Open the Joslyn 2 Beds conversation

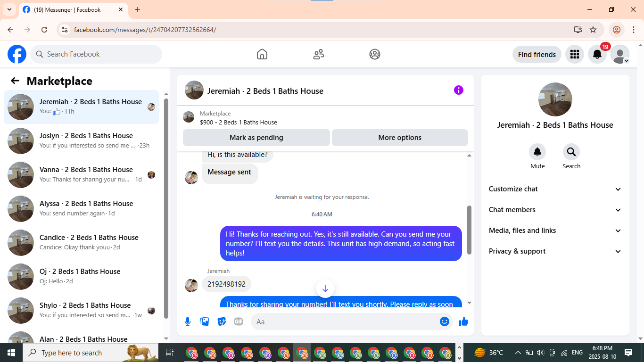click(82, 141)
